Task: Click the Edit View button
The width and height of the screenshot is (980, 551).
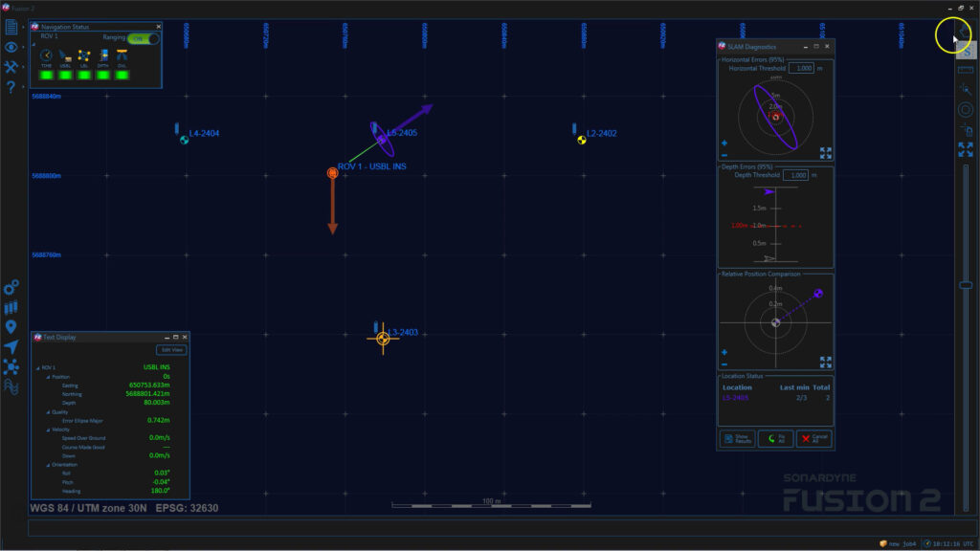Action: click(x=171, y=350)
